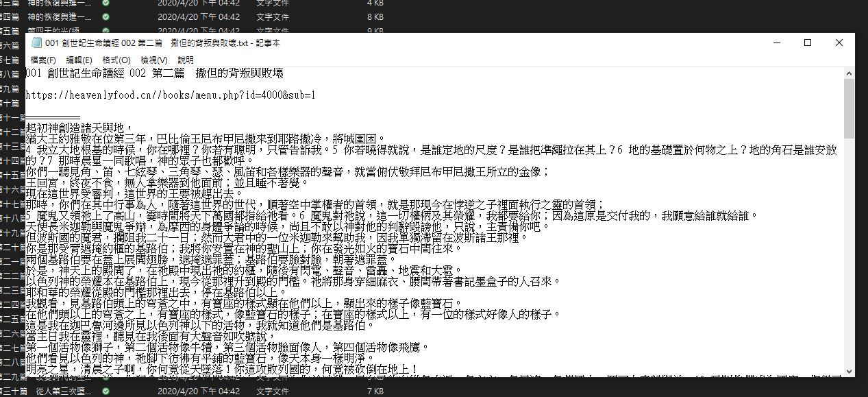Open the 說明 help menu

coord(186,60)
